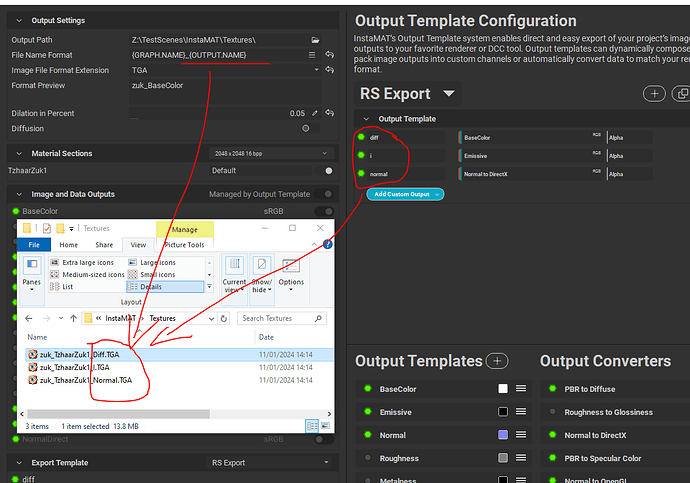Toggle the Diffusion switch
This screenshot has height=483, width=690.
pyautogui.click(x=305, y=128)
